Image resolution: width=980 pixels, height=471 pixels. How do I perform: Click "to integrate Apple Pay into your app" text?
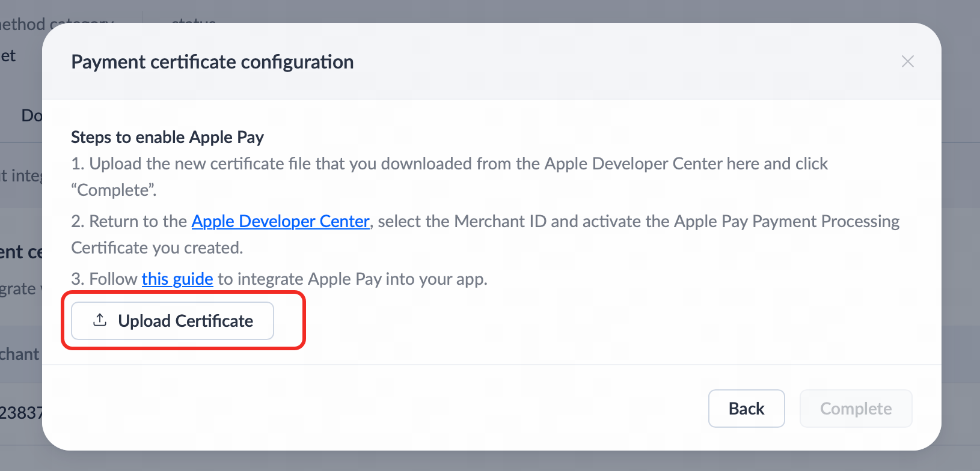[352, 279]
